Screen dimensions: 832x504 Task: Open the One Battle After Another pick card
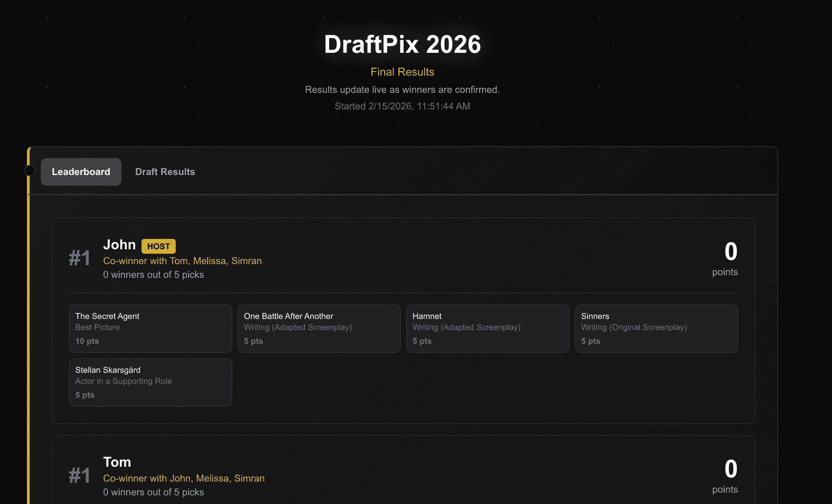click(x=319, y=328)
